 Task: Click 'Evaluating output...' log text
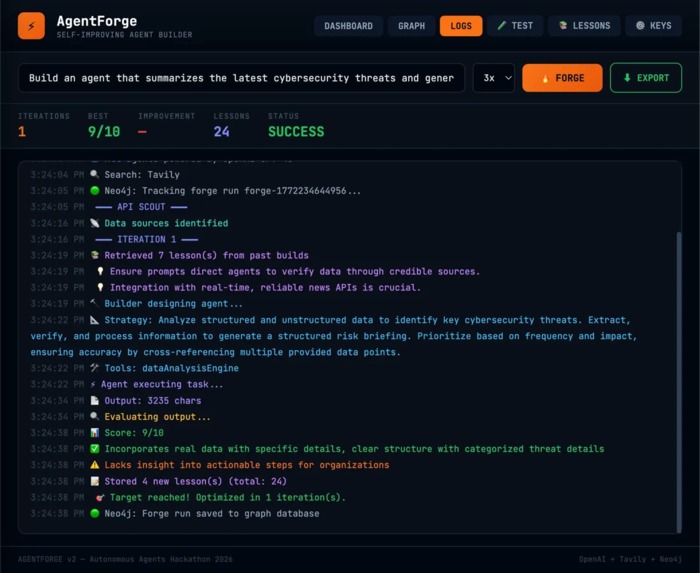pyautogui.click(x=157, y=416)
